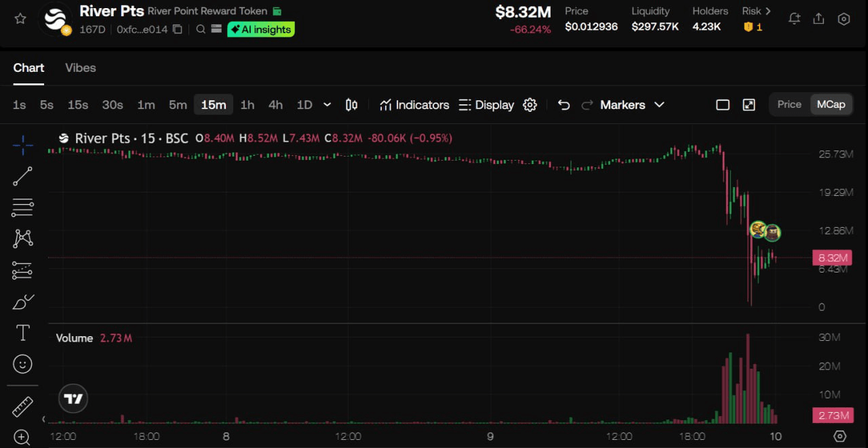Open the emoji sticker tool
Viewport: 868px width, 448px height.
click(22, 365)
